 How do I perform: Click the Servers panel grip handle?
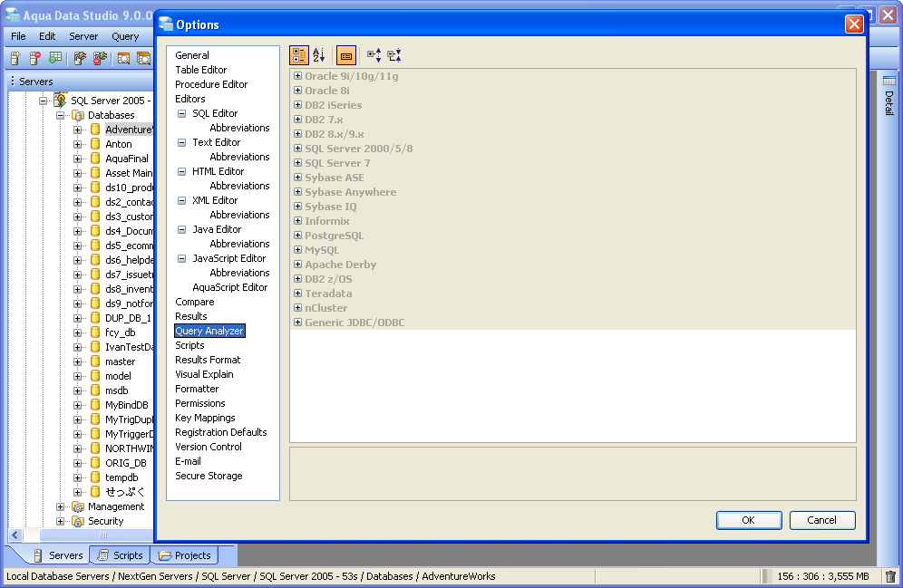13,82
